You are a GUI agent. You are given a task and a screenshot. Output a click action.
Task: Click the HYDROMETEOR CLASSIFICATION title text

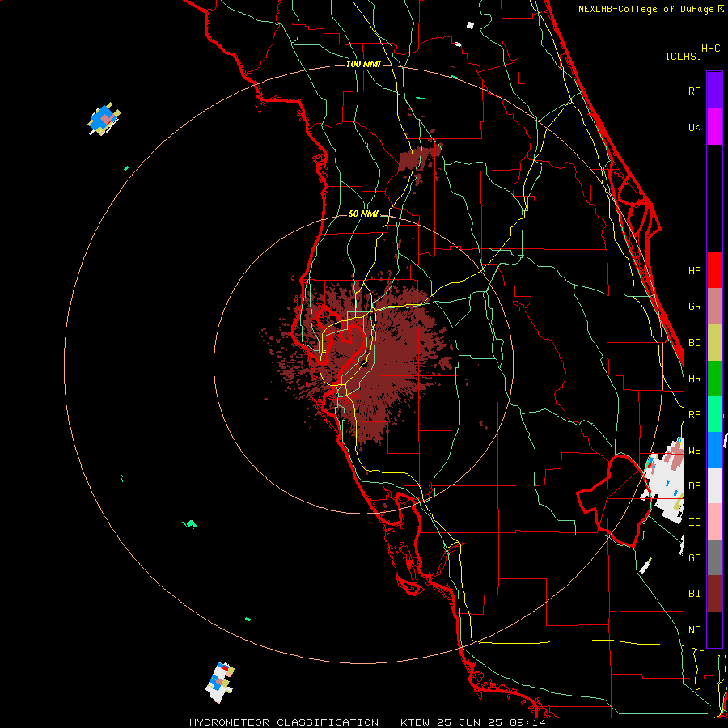tap(284, 722)
